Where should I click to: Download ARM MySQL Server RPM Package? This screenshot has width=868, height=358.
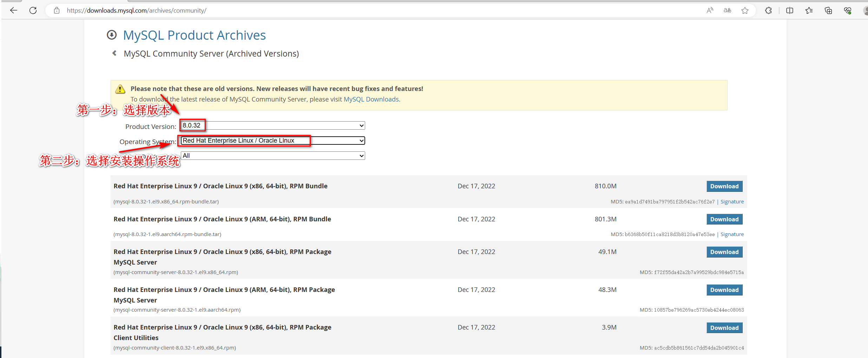point(724,290)
